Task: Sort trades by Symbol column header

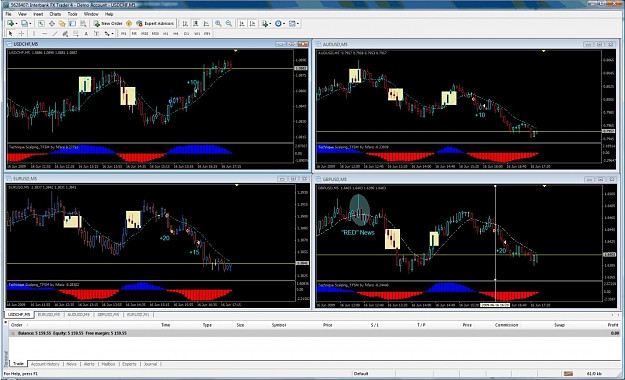Action: pos(279,325)
